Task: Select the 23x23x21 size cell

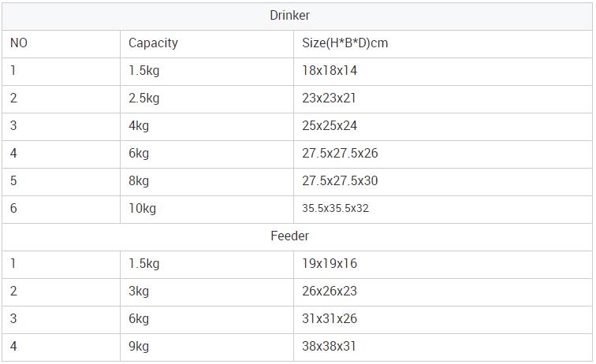Action: point(330,98)
